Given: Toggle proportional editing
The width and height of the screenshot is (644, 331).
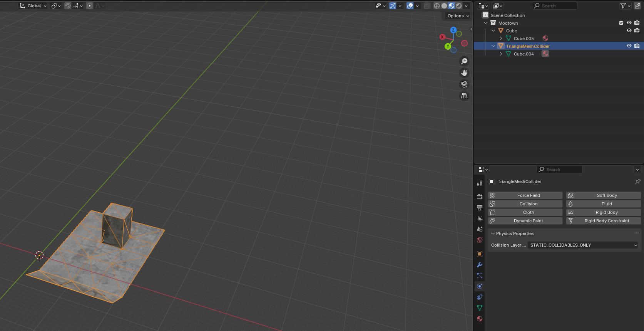Looking at the screenshot, I should (x=90, y=6).
